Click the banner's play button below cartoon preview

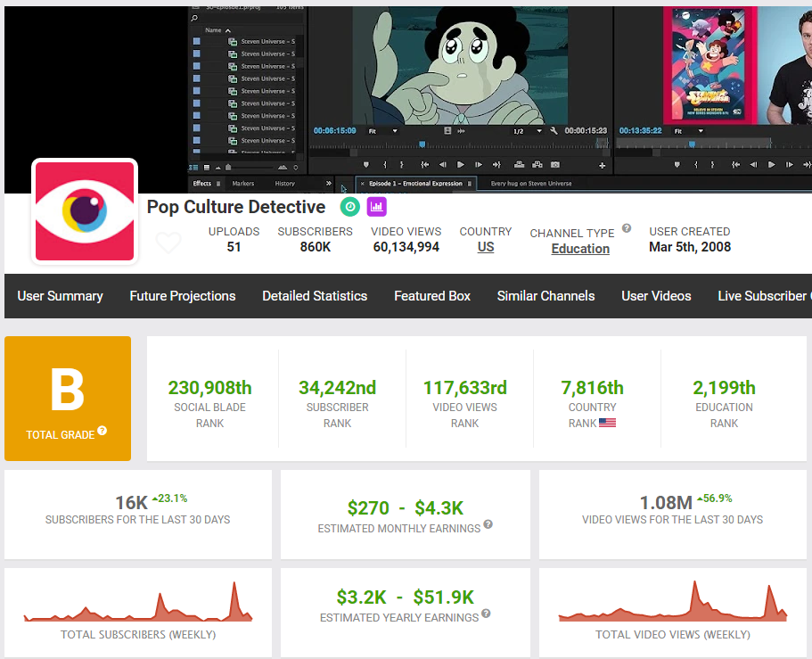pyautogui.click(x=461, y=165)
